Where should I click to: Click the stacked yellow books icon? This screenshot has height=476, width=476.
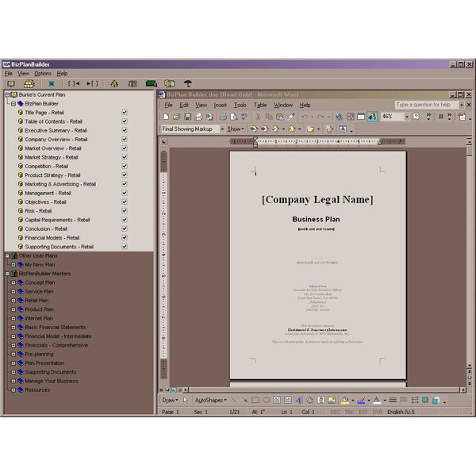click(29, 84)
